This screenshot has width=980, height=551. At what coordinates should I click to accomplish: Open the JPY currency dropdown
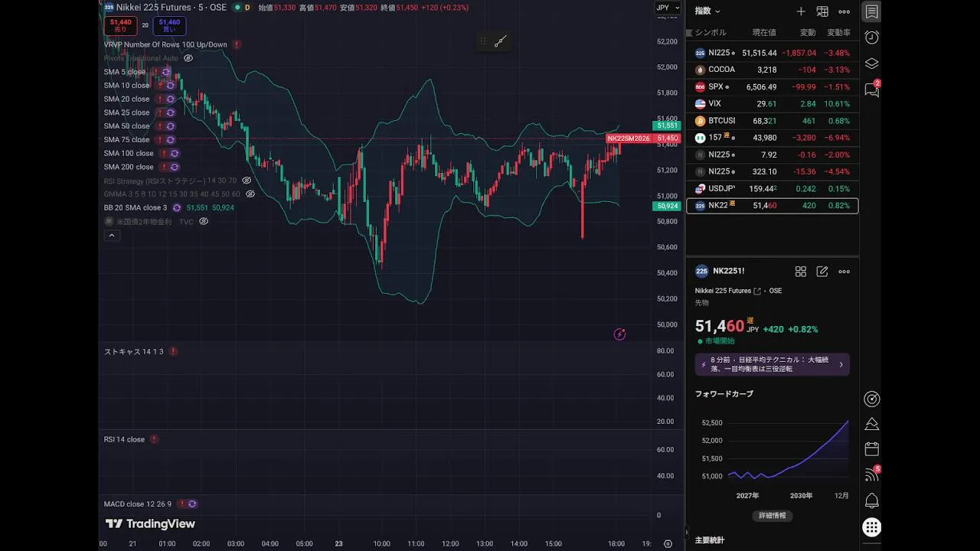point(664,8)
